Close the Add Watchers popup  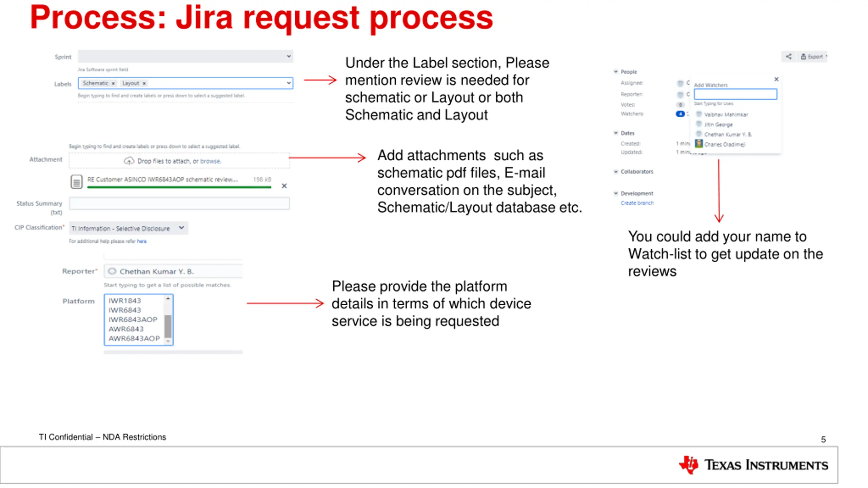776,79
